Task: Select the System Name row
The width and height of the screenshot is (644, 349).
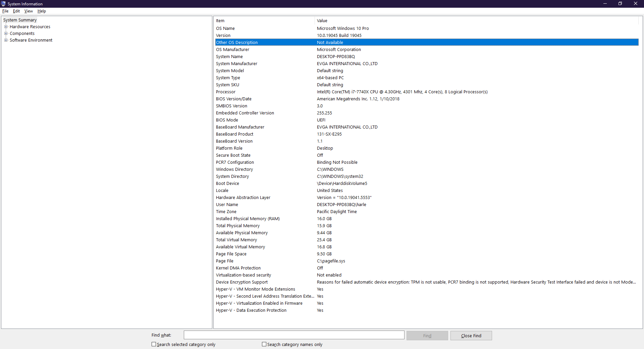Action: point(427,57)
